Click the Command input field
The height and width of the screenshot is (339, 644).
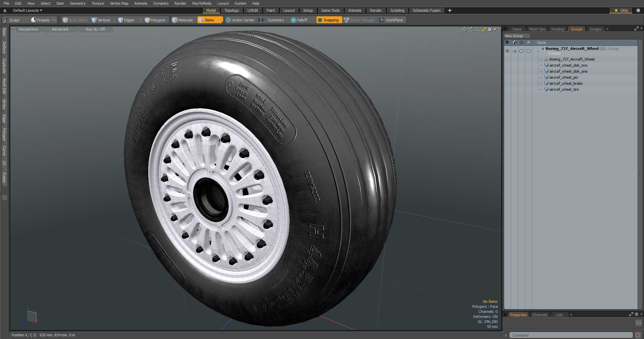[x=571, y=335]
